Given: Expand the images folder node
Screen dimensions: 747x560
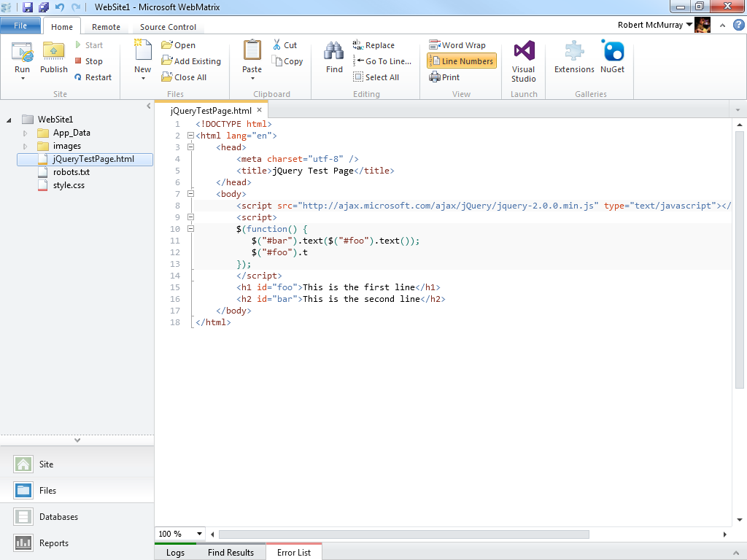Looking at the screenshot, I should click(x=26, y=146).
